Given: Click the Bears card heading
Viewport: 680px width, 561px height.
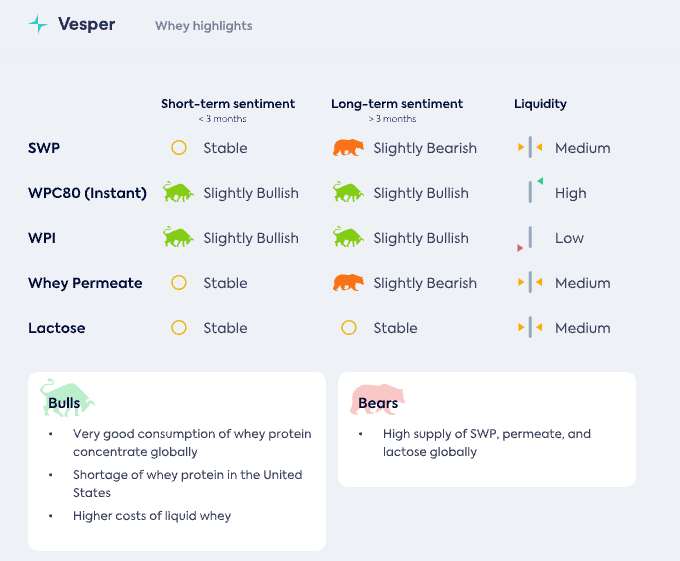Looking at the screenshot, I should (x=378, y=403).
